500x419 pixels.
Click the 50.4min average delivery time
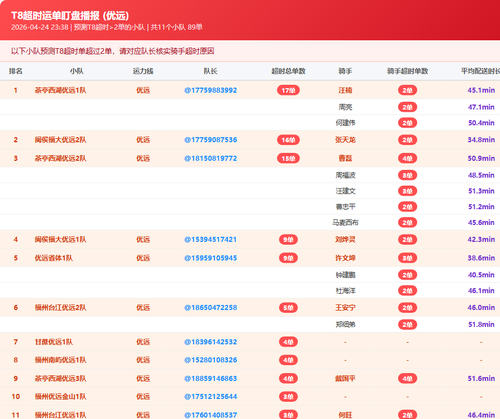(481, 123)
